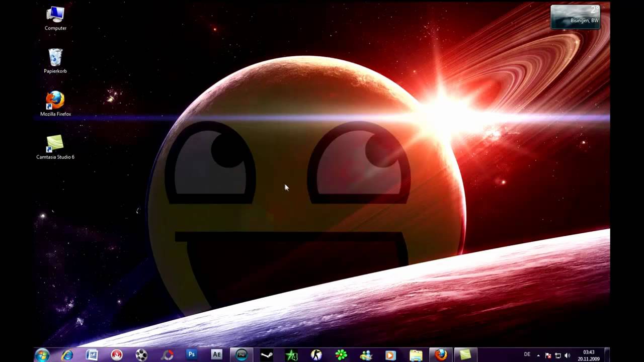The height and width of the screenshot is (362, 644).
Task: Open the film reel app on the taskbar
Action: 142,355
